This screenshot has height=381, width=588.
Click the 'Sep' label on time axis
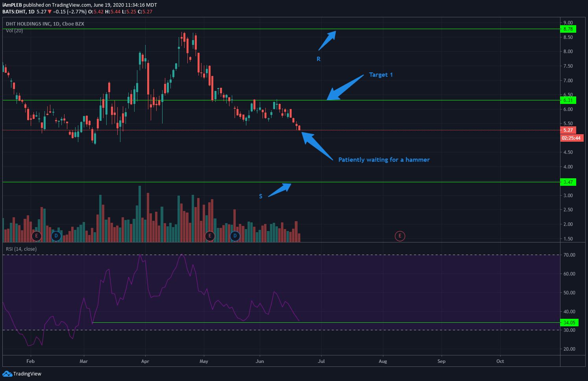click(442, 361)
